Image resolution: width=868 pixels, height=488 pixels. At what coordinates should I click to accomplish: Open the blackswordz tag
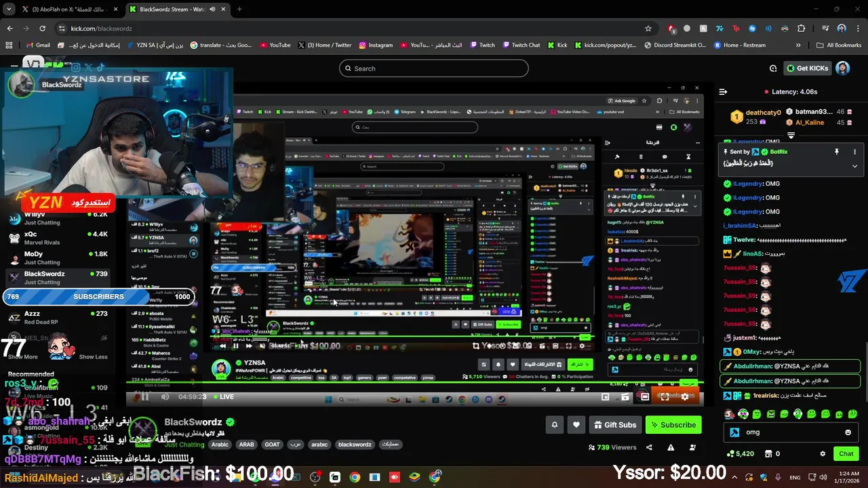pyautogui.click(x=355, y=445)
